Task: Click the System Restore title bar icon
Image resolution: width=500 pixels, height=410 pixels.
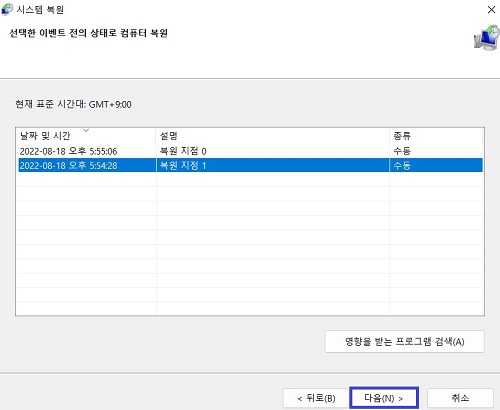Action: click(7, 9)
